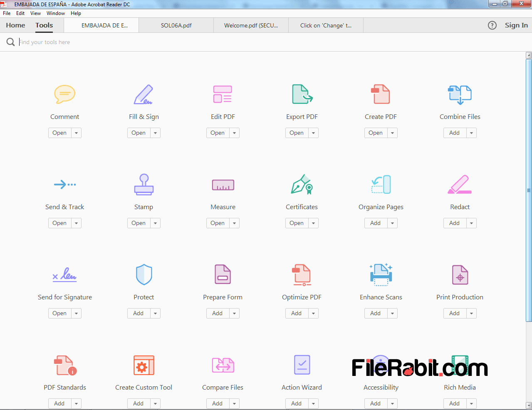The image size is (532, 410).
Task: Click the Export PDF icon
Action: coord(302,94)
